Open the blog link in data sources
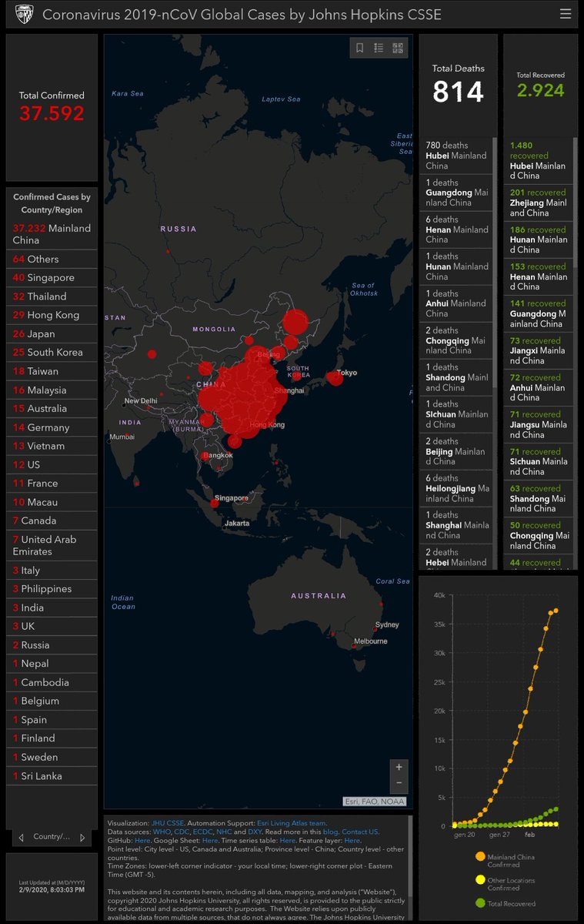584x924 pixels. click(330, 832)
